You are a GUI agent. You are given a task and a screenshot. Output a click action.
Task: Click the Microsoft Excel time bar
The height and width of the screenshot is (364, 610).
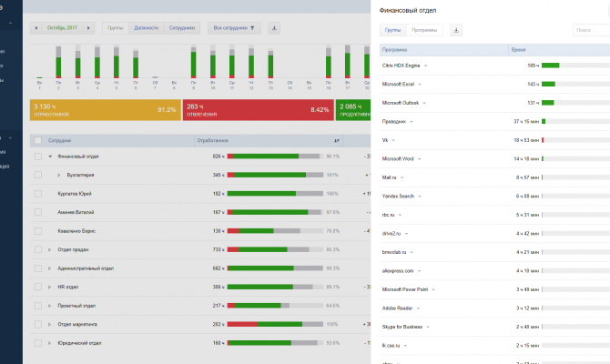[575, 84]
